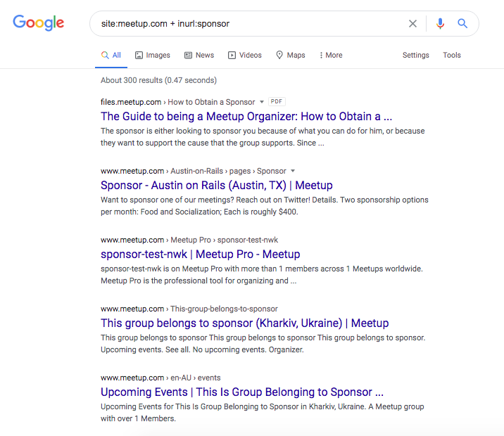Image resolution: width=504 pixels, height=436 pixels.
Task: Click the en-AU events breadcrumb URL
Action: pos(160,378)
